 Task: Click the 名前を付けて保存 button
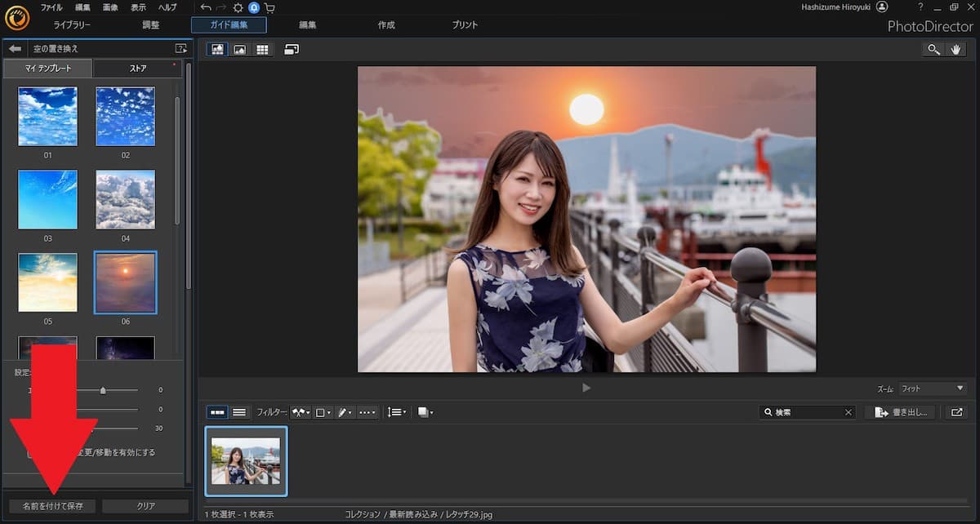click(52, 506)
